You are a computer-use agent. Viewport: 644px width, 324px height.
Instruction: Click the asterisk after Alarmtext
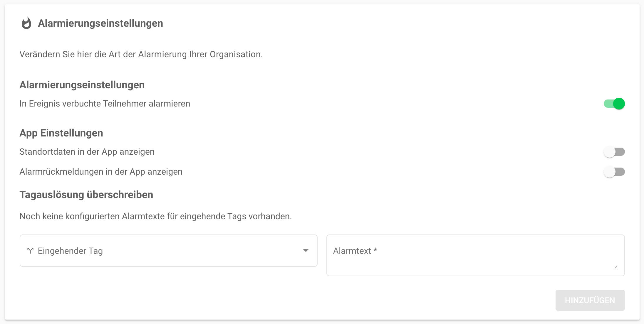[x=375, y=250]
